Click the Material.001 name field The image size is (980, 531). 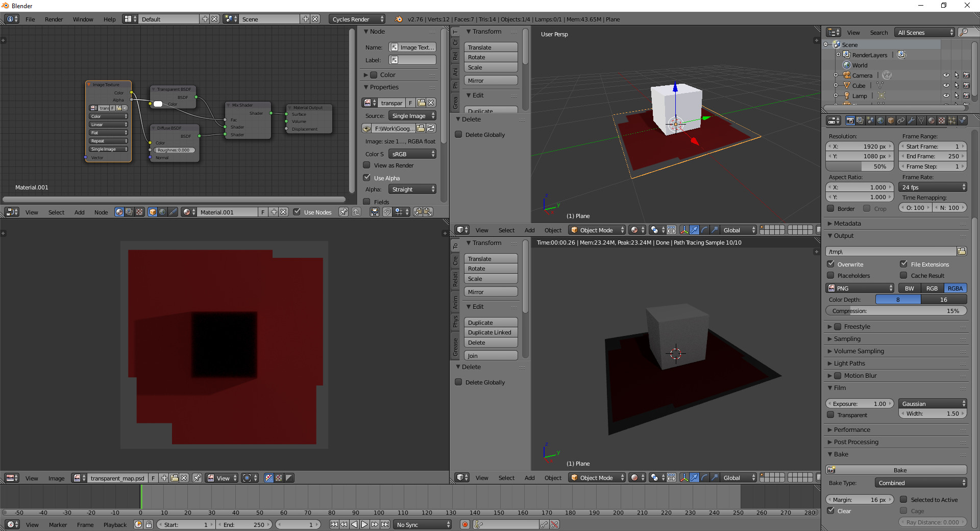tap(227, 212)
